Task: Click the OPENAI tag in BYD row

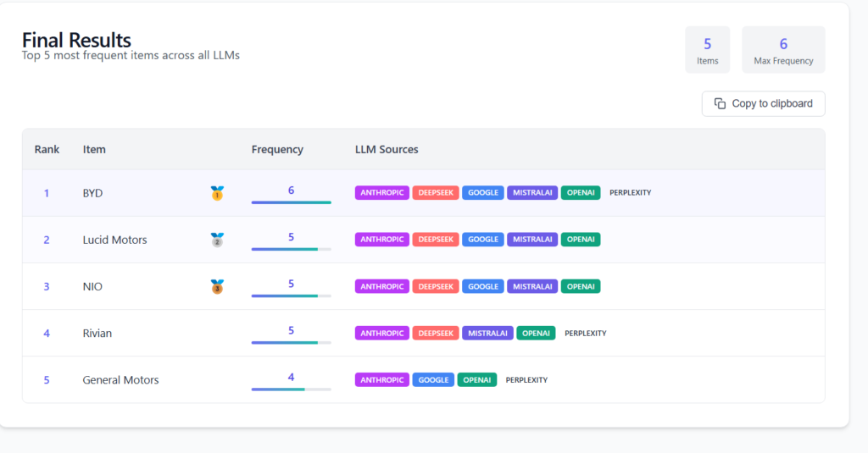Action: pos(581,192)
